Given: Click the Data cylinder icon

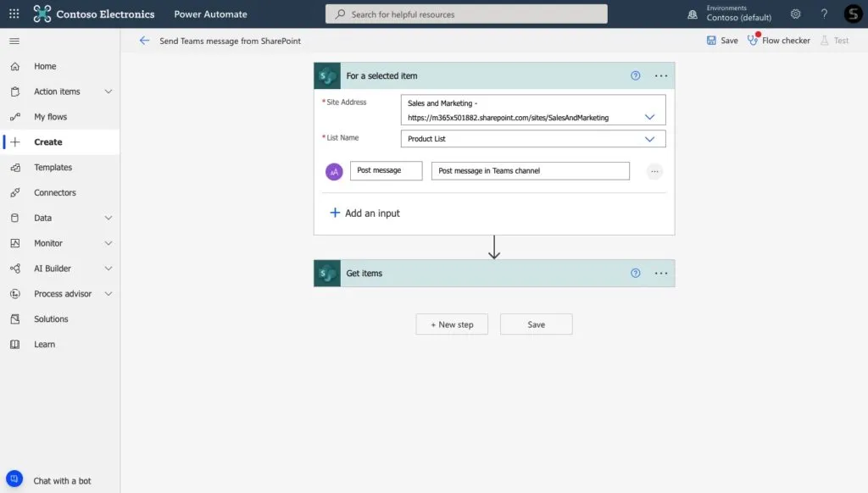Looking at the screenshot, I should click(15, 218).
